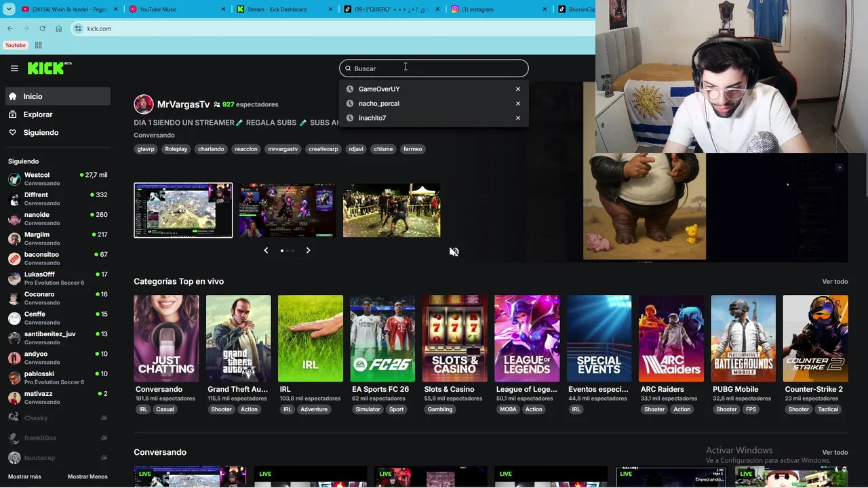Viewport: 868px width, 488px height.
Task: Open nanoide channel in following list
Action: [58, 218]
